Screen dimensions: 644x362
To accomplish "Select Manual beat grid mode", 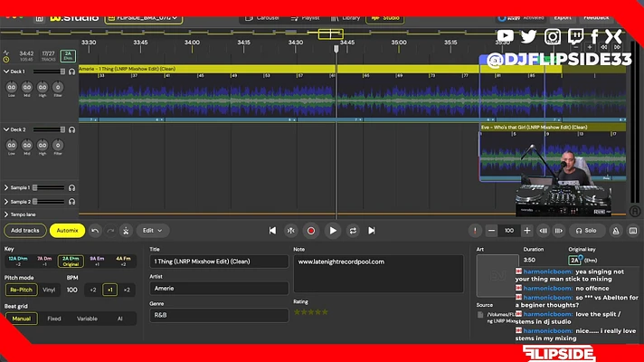I will (x=22, y=319).
